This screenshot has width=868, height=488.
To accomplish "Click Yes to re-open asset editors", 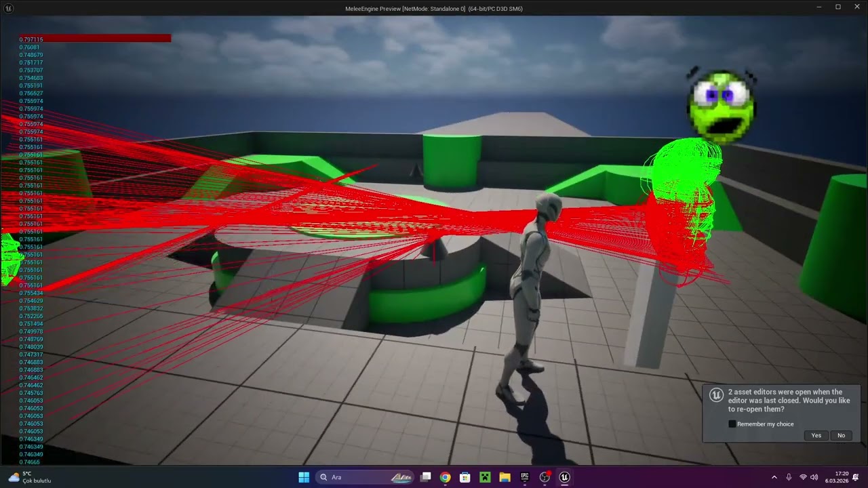I will [x=816, y=435].
